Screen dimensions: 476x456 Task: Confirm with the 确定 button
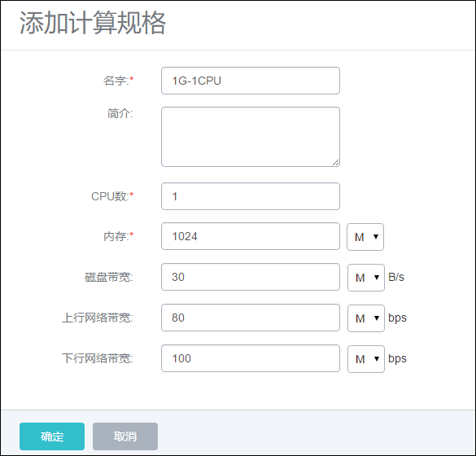[x=52, y=436]
